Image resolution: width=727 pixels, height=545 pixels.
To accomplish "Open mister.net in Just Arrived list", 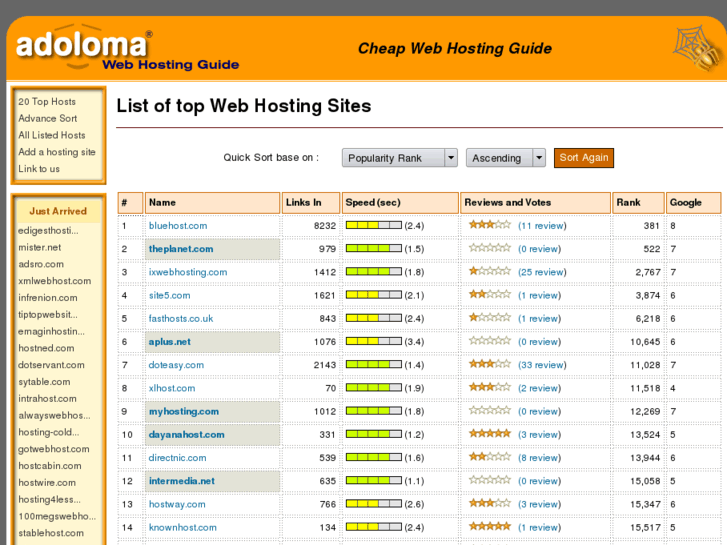I will point(40,247).
